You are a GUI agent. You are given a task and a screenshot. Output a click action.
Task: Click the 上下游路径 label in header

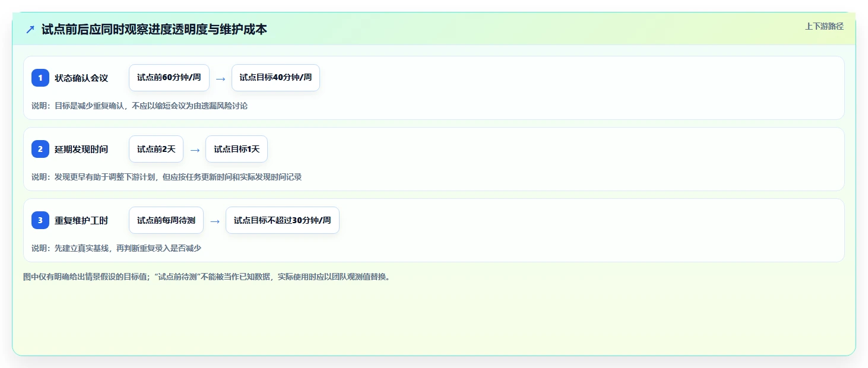(824, 26)
